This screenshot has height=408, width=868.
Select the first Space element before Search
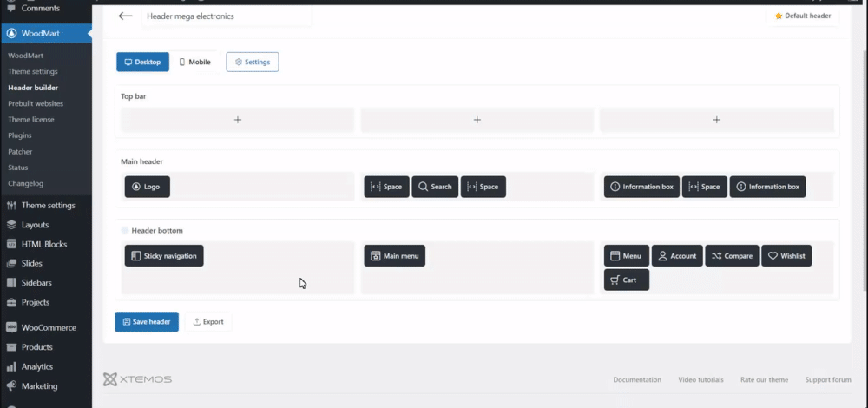pos(386,187)
